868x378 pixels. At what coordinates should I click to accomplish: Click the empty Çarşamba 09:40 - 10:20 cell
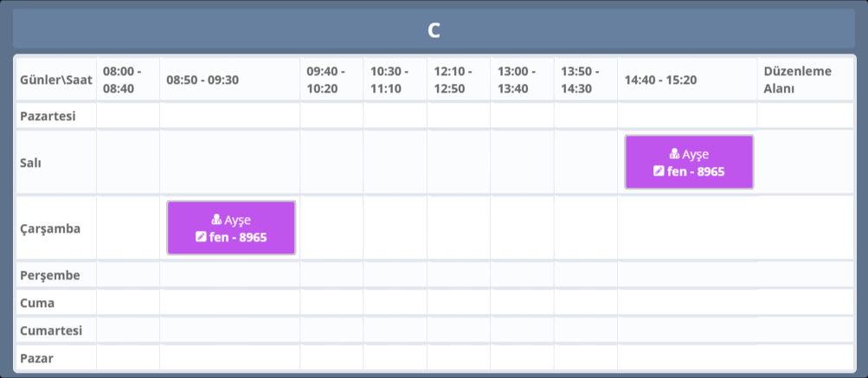(x=331, y=227)
